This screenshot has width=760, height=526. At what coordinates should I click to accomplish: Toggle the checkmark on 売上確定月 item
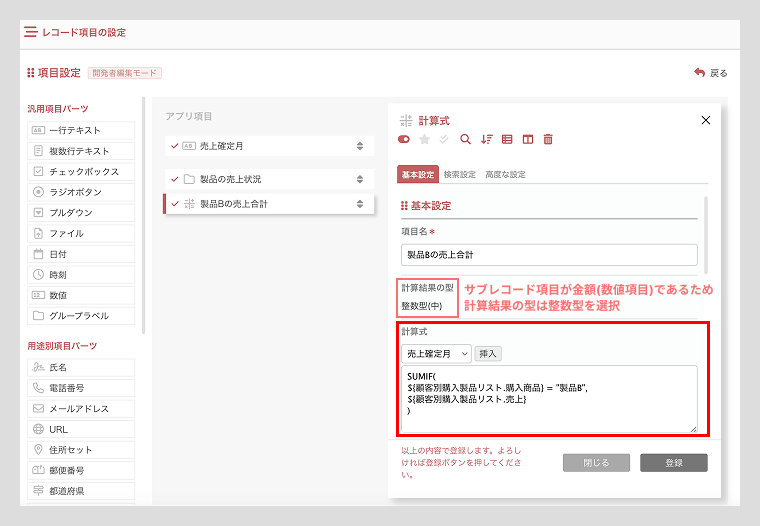click(x=175, y=146)
